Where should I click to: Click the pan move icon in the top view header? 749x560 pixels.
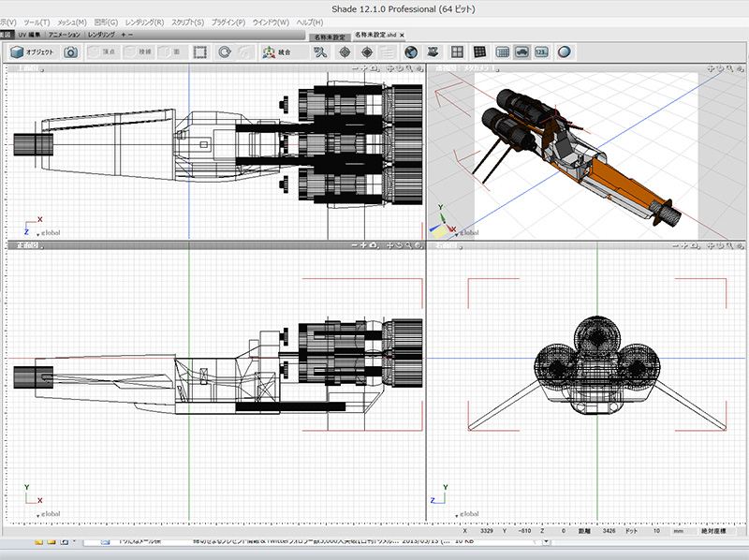tap(390, 68)
